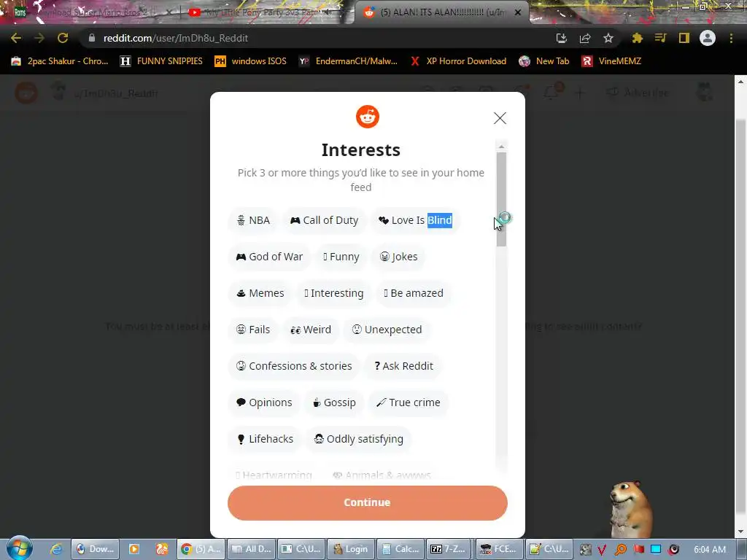Toggle the Chrome side panel icon
Image resolution: width=747 pixels, height=560 pixels.
pyautogui.click(x=684, y=38)
